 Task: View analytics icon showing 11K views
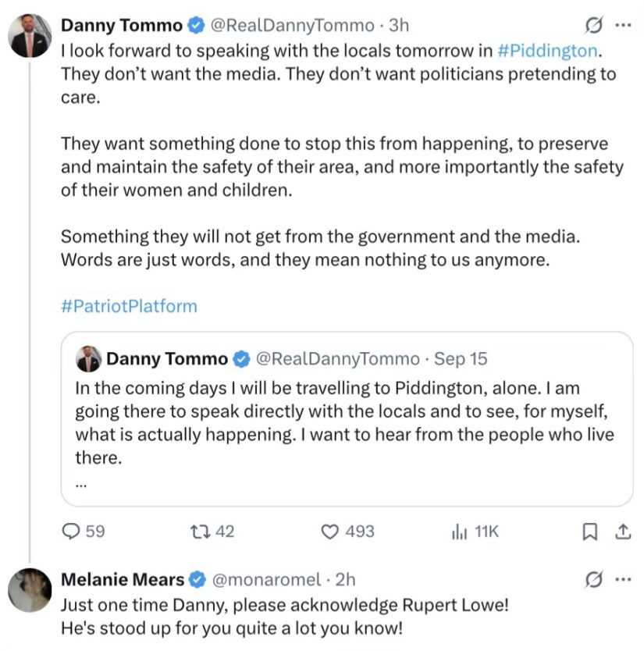tap(459, 532)
